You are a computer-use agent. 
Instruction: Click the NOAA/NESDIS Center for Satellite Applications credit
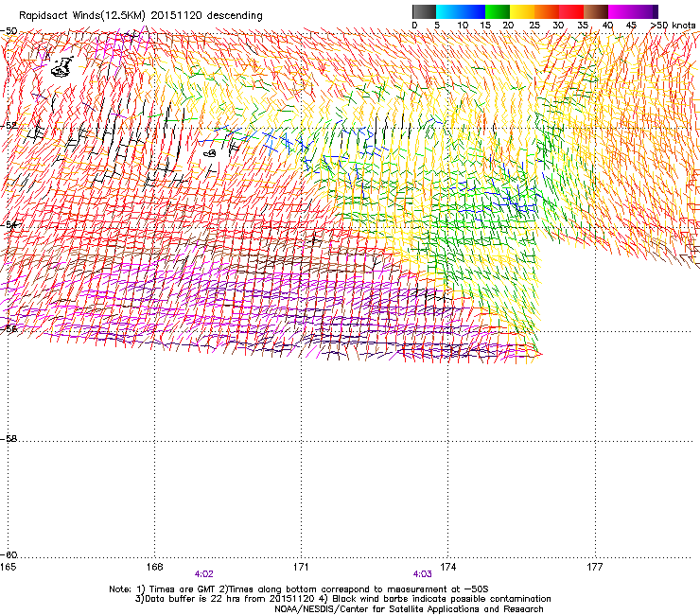coord(409,609)
